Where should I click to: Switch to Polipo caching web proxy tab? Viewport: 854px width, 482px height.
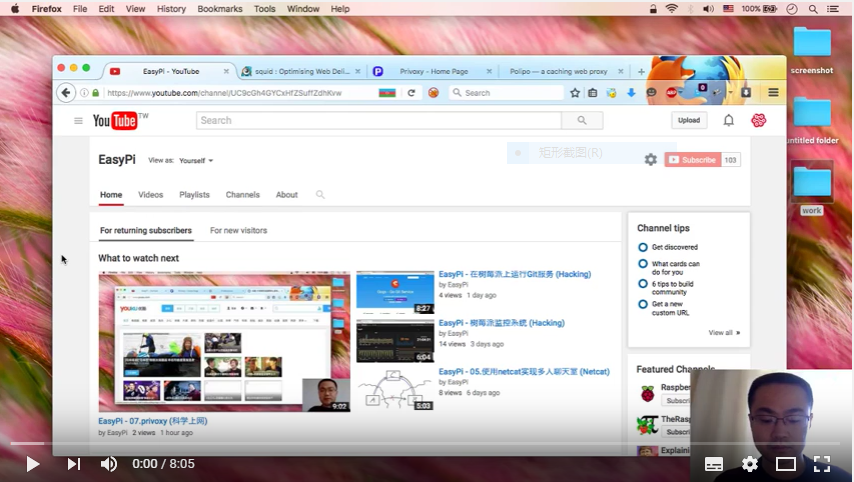click(x=558, y=71)
